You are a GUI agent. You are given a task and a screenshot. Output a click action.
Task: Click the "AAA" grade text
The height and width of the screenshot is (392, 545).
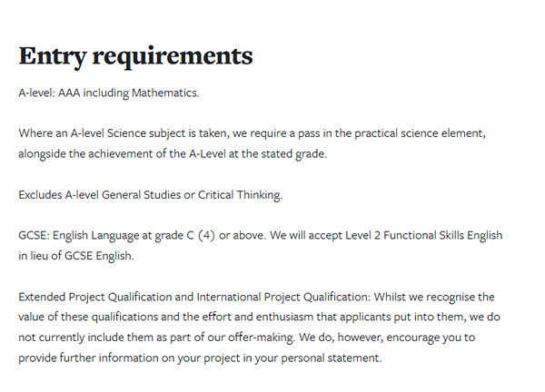click(69, 93)
